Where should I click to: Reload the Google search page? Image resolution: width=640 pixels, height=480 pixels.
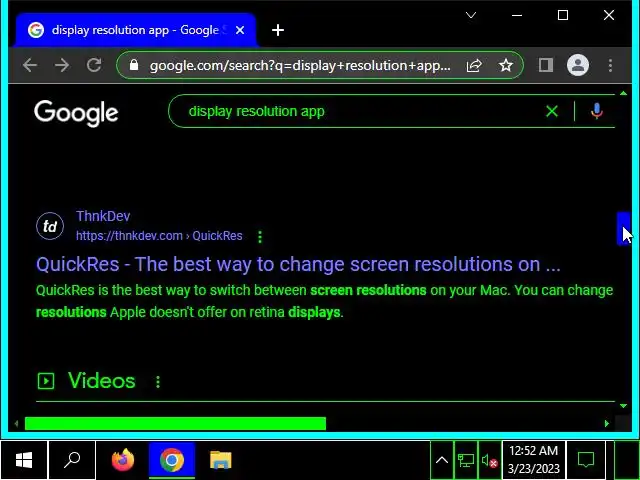coord(94,65)
